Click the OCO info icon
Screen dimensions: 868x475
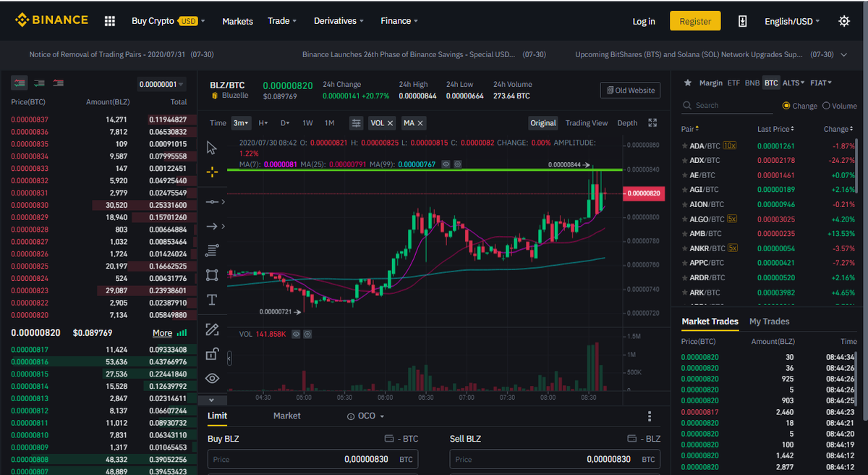(351, 416)
